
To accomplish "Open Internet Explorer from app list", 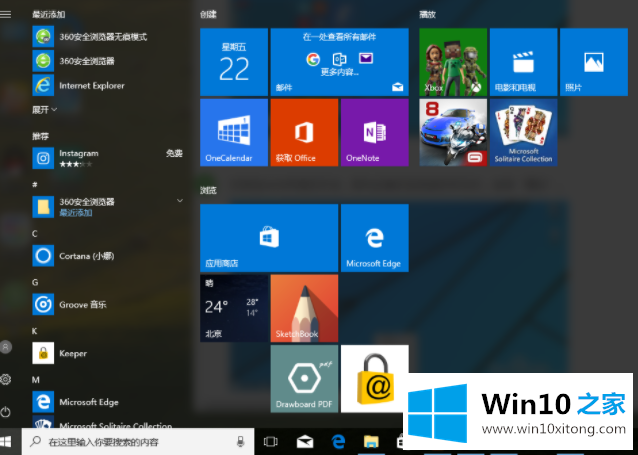I will [108, 85].
